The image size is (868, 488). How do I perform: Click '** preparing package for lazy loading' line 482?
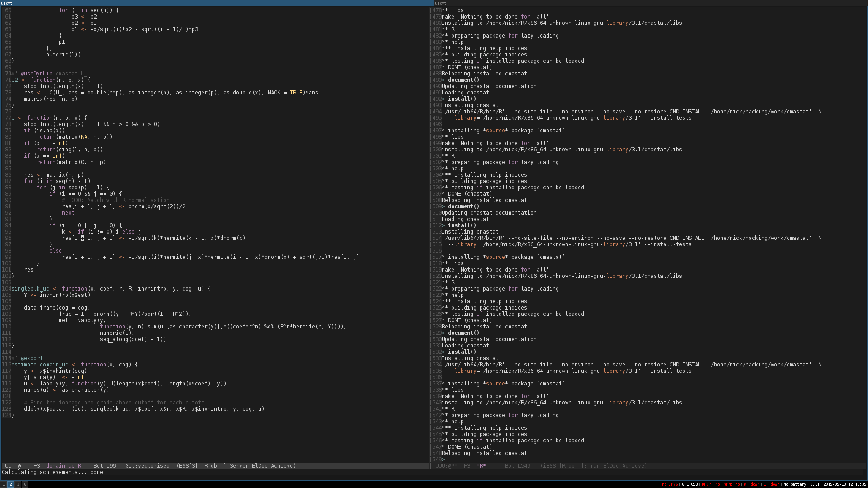coord(500,36)
